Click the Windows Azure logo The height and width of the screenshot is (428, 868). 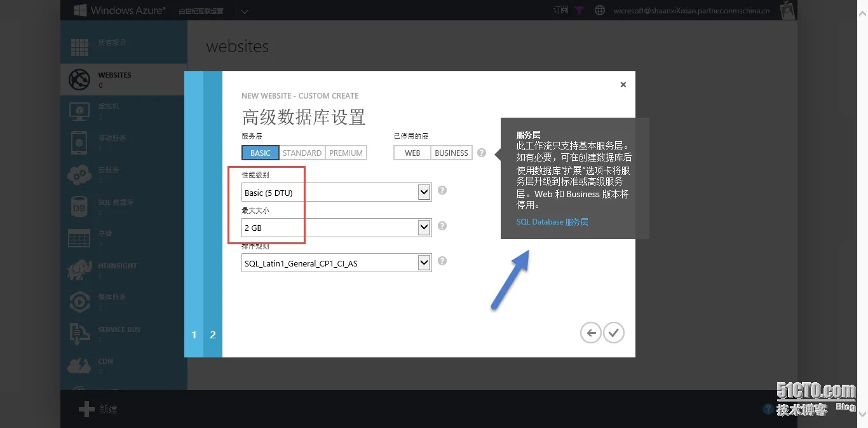click(119, 10)
